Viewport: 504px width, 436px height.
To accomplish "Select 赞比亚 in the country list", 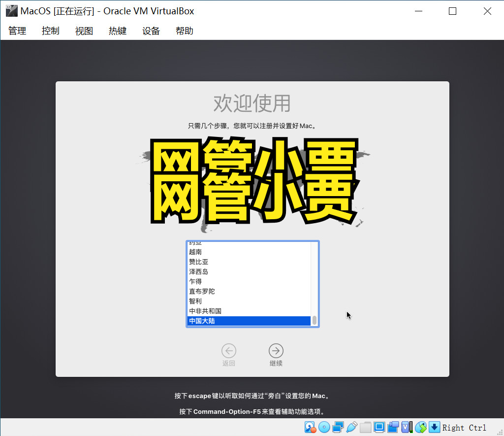I will pos(249,262).
